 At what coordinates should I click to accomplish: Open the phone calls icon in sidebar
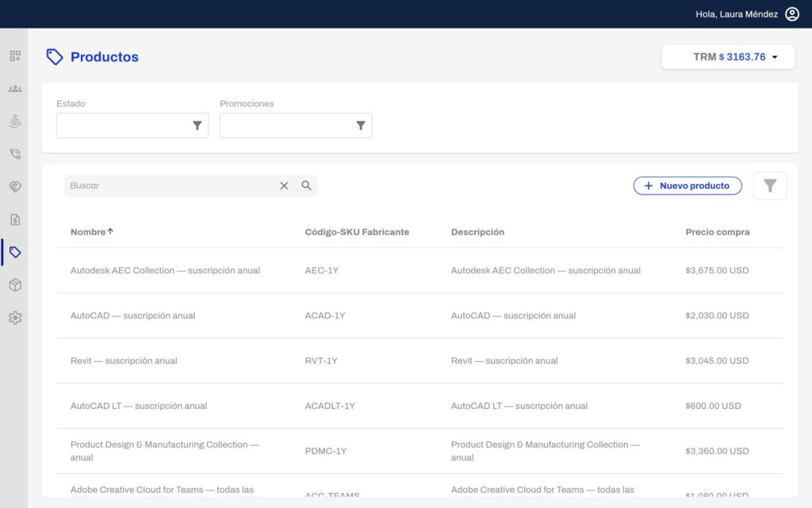15,154
